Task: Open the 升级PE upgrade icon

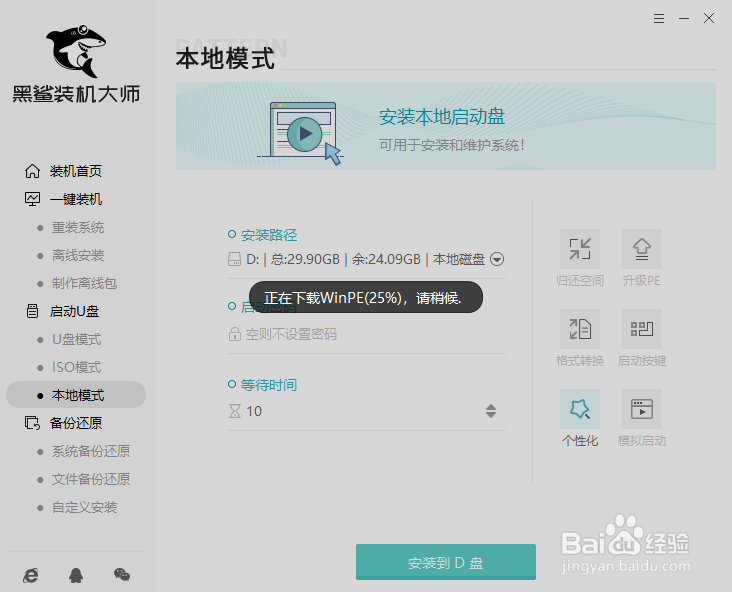Action: 642,249
